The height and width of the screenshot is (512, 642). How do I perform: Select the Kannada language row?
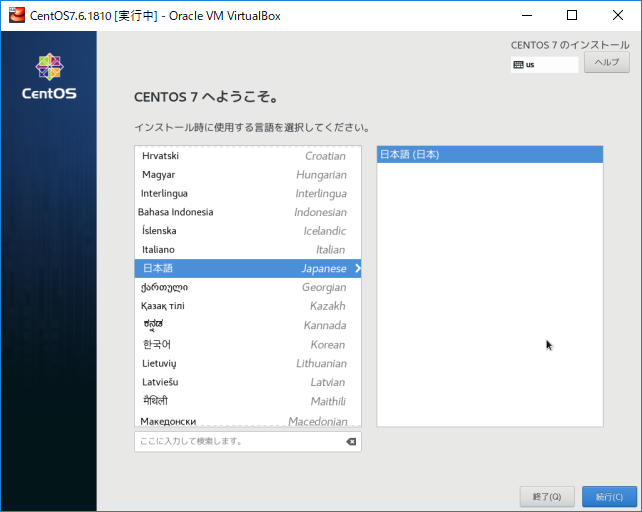(x=248, y=325)
